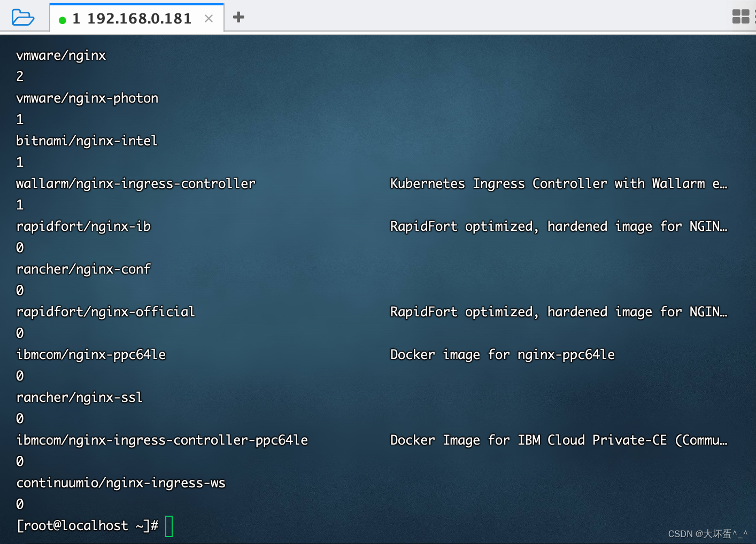Click the rapidfort/nginx-ib entry
Image resolution: width=756 pixels, height=544 pixels.
[83, 226]
